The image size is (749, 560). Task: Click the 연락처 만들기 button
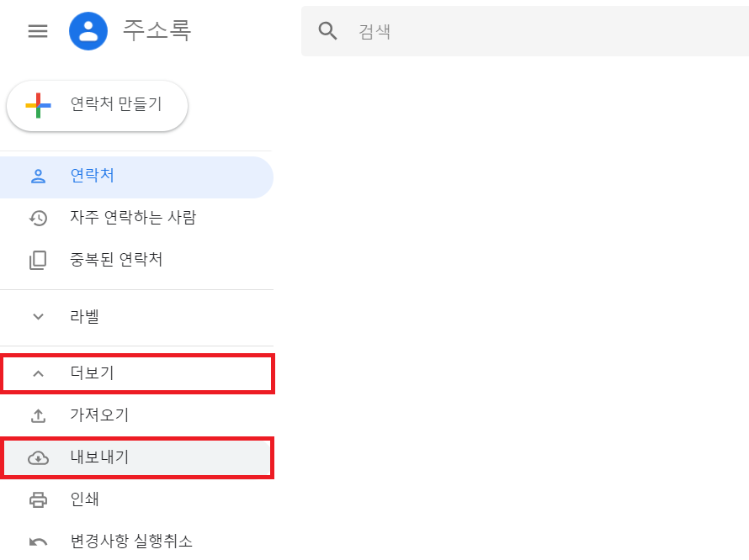pos(97,105)
